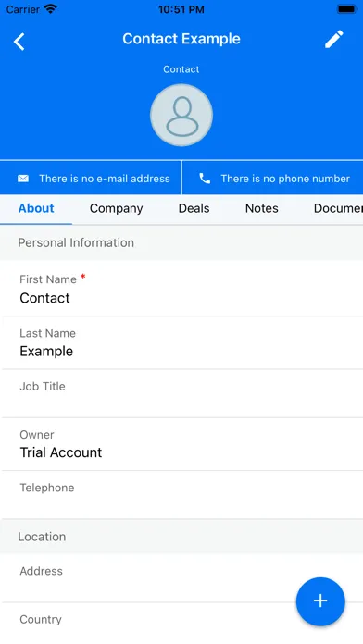Switch to the About tab

[x=36, y=208]
